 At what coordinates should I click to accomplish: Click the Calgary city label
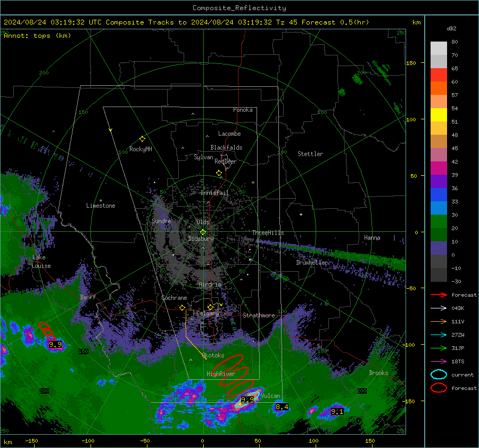(208, 313)
